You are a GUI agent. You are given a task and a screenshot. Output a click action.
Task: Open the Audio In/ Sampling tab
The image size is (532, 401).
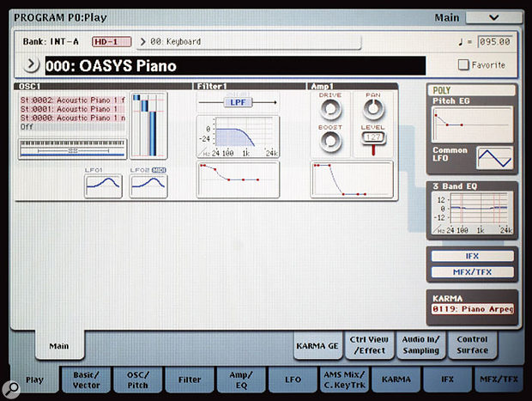pos(420,345)
